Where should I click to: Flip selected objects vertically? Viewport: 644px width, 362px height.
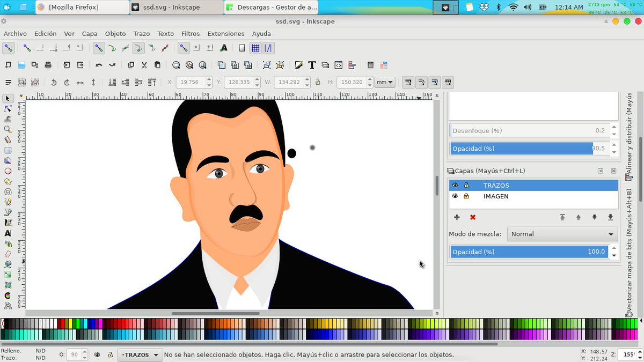(x=93, y=83)
